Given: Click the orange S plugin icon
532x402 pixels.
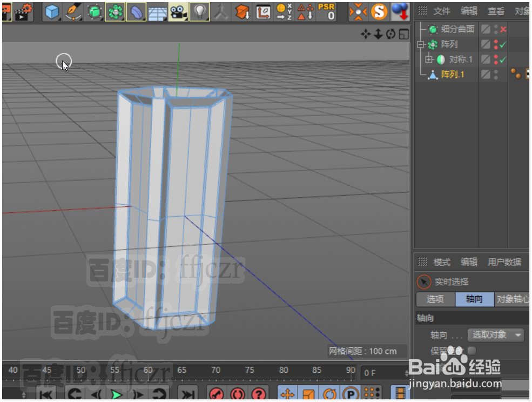Looking at the screenshot, I should (x=379, y=12).
